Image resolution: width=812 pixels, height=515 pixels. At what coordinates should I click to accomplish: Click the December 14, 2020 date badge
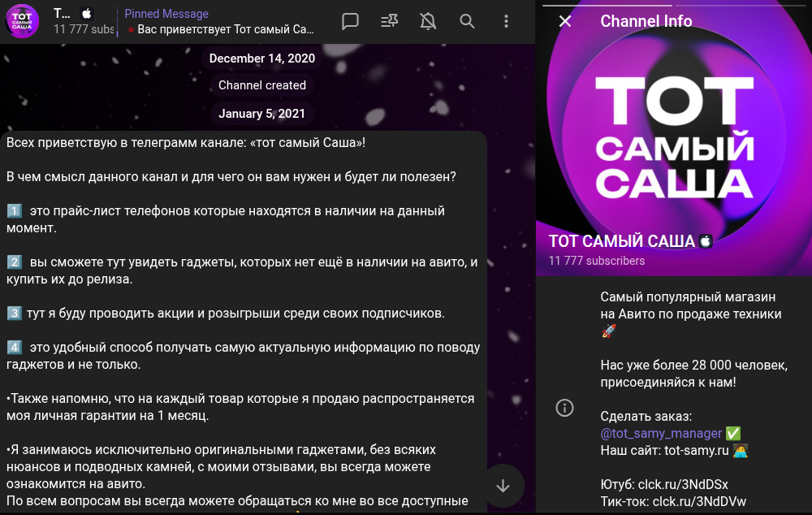[262, 58]
